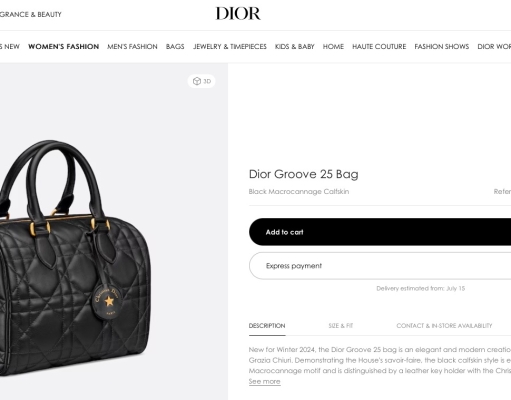The height and width of the screenshot is (400, 511).
Task: Open the Fragrance & Beauty section
Action: [31, 14]
